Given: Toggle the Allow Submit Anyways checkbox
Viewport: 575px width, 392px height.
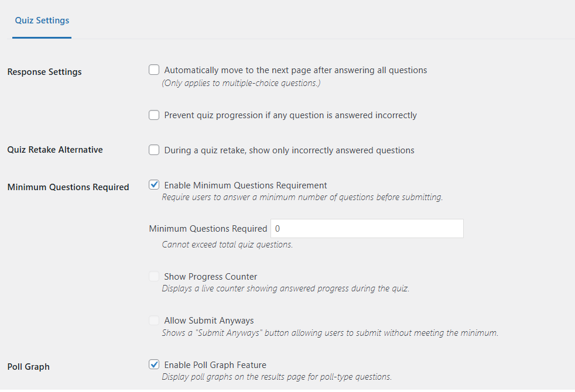Looking at the screenshot, I should [154, 320].
